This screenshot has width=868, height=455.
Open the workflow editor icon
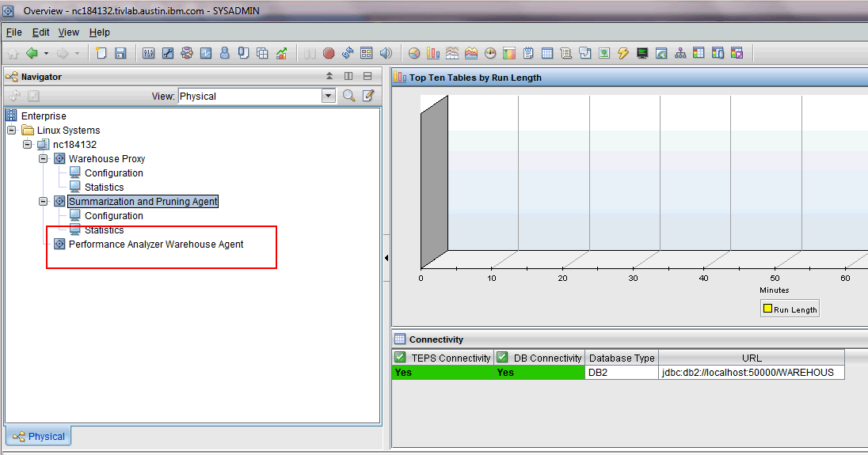(187, 53)
